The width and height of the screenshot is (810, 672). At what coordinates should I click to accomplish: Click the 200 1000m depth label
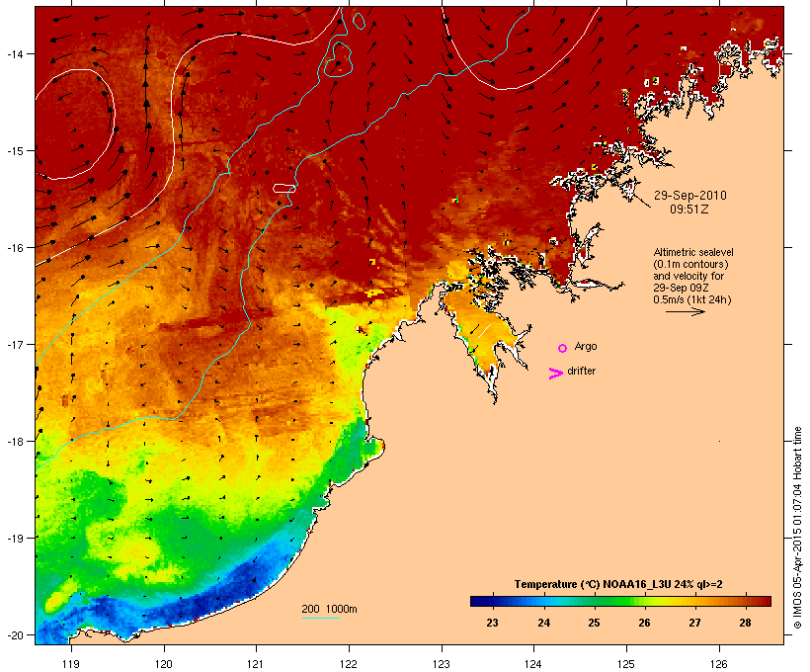pyautogui.click(x=329, y=609)
